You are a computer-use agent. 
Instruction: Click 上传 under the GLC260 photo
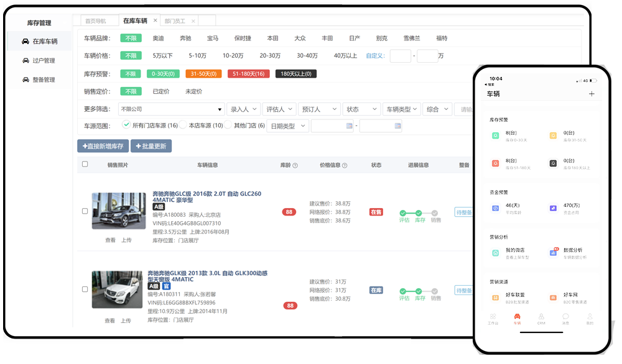pos(126,240)
